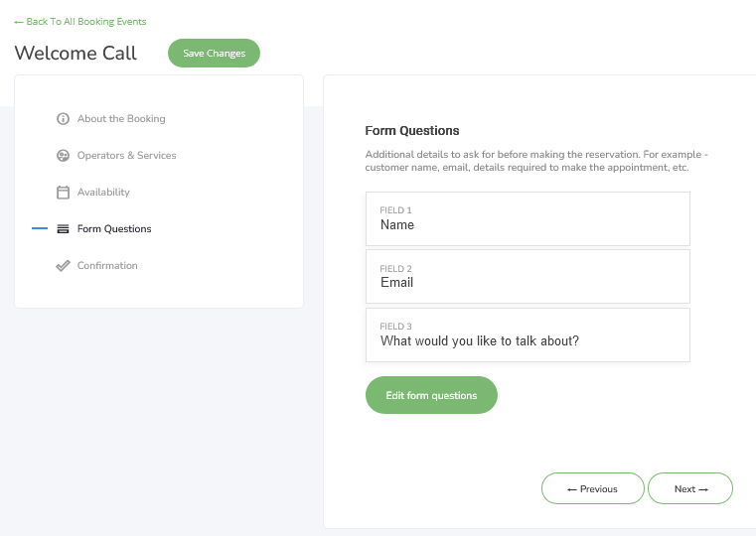Select Form Questions in the sidebar
Viewport: 756px width, 536px height.
tap(114, 228)
